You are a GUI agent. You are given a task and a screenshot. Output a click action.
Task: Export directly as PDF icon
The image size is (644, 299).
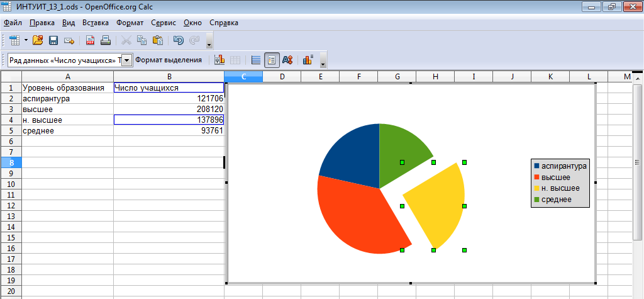point(90,40)
